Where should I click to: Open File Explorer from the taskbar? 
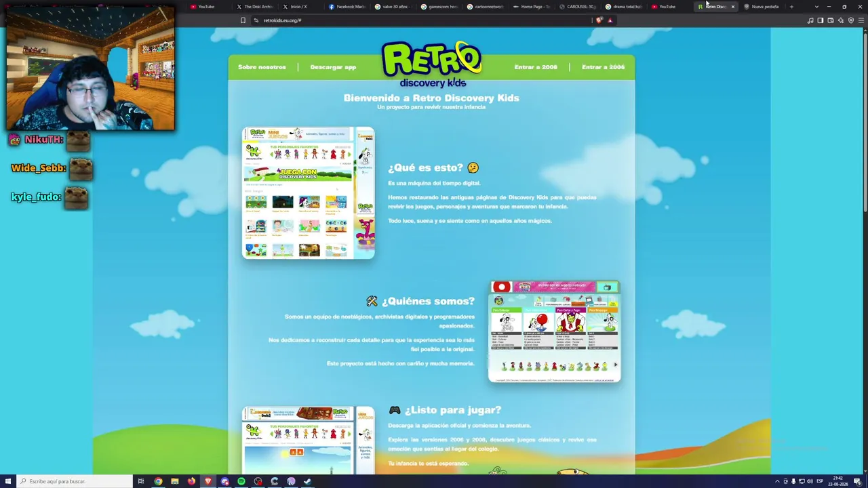pos(175,481)
